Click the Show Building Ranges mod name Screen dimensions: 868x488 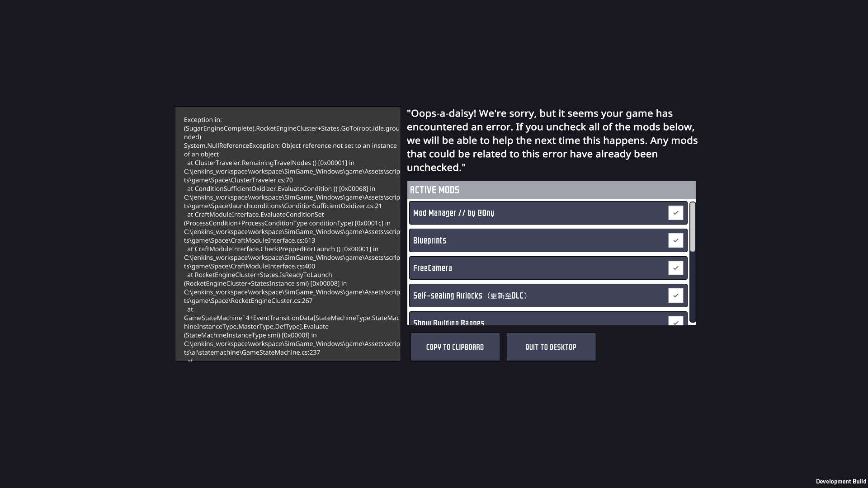click(x=448, y=322)
